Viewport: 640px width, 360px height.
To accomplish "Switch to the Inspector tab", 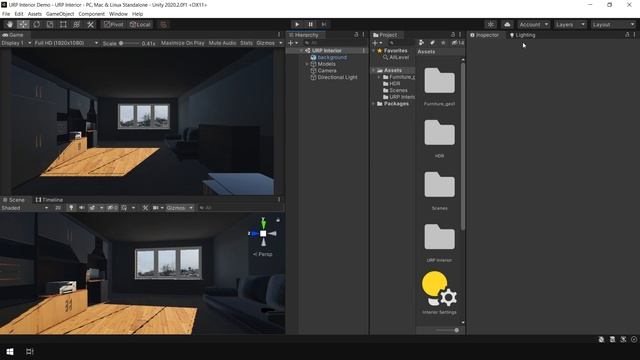I will point(484,35).
